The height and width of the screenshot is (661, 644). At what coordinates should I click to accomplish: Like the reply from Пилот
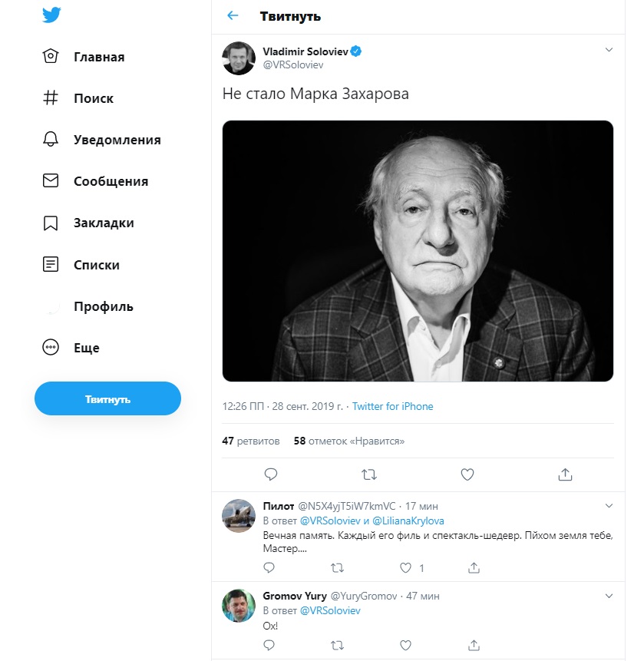click(x=406, y=568)
